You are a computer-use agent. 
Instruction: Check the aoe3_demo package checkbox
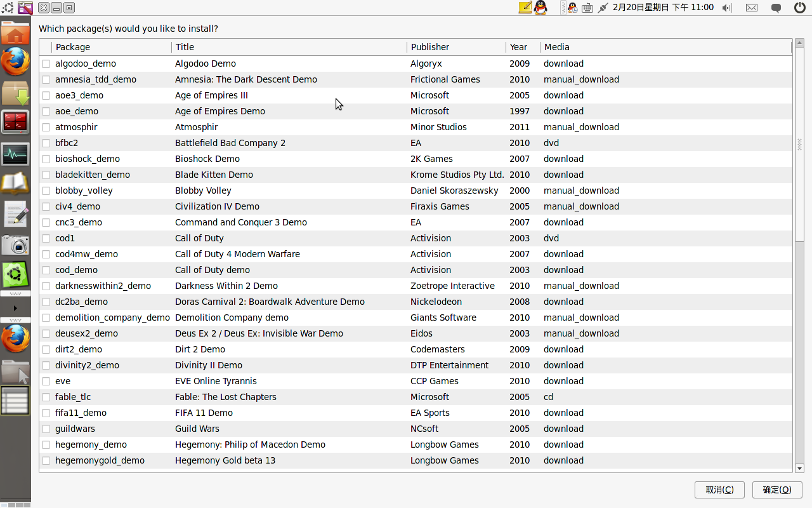pos(46,95)
